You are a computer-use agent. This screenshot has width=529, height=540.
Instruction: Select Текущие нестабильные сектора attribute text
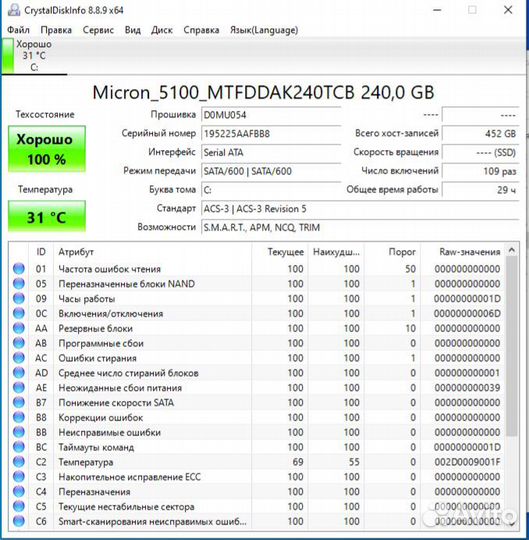pos(126,506)
